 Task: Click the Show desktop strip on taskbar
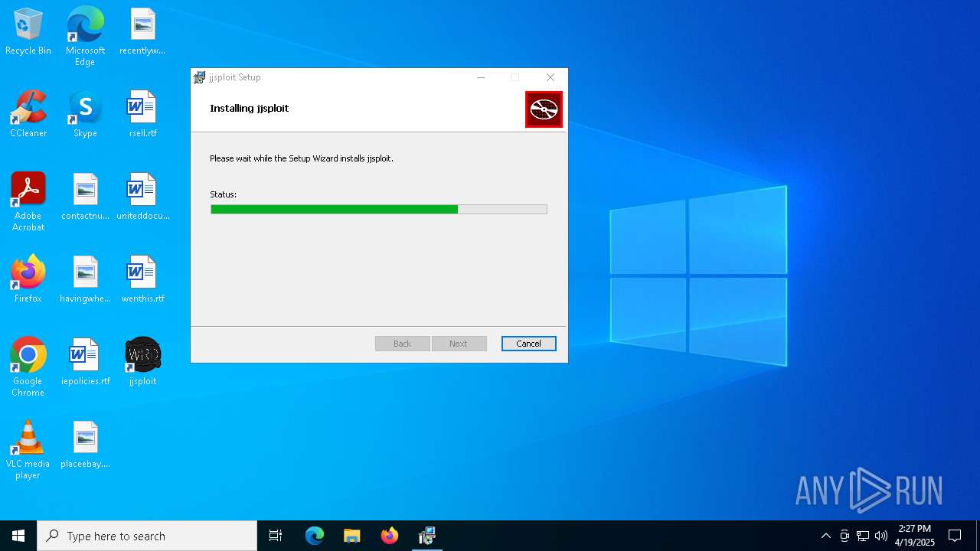coord(978,536)
